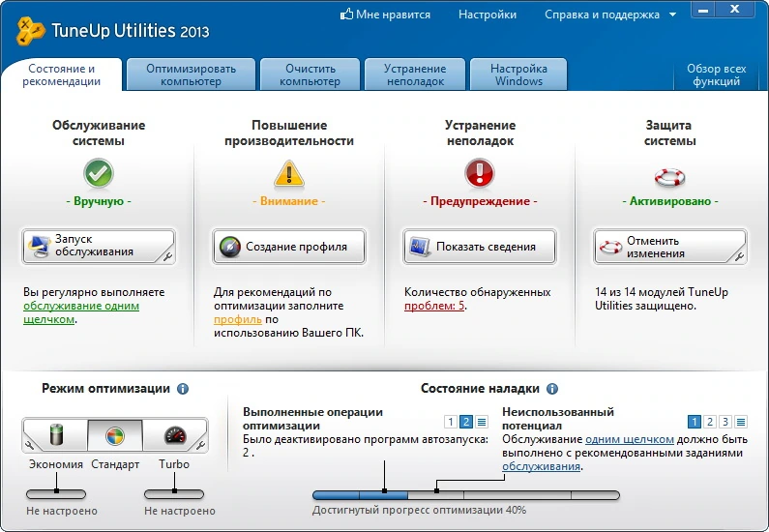
Task: Click text 'Достигнутый прогресс оптимизации 40%'
Action: (x=419, y=511)
